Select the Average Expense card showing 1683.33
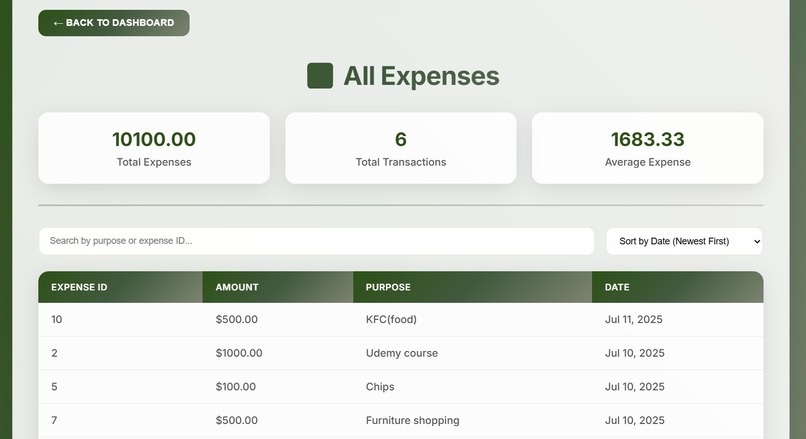Image resolution: width=806 pixels, height=439 pixels. pyautogui.click(x=648, y=148)
